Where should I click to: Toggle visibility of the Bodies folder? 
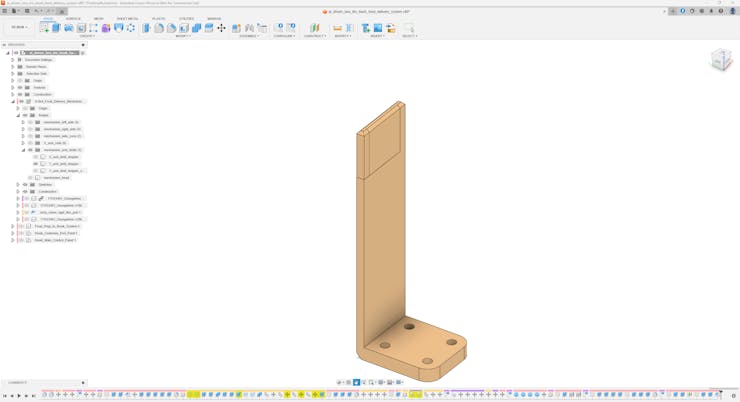(x=25, y=115)
